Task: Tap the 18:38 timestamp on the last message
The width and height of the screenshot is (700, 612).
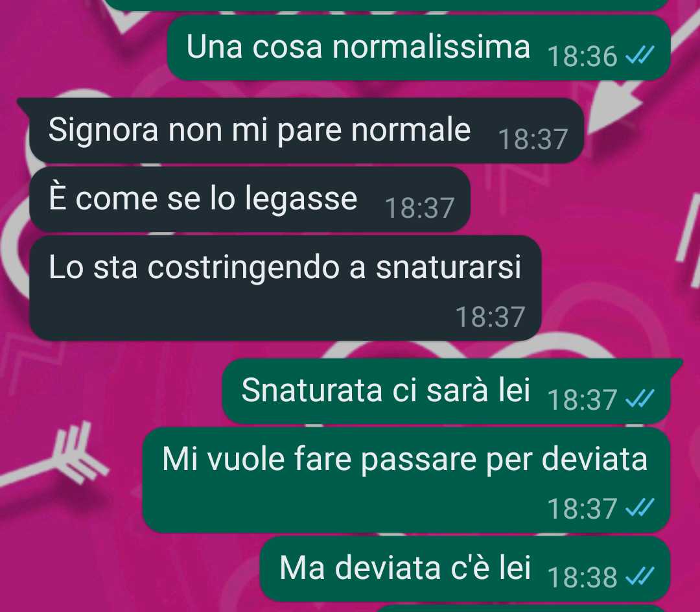Action: (582, 577)
